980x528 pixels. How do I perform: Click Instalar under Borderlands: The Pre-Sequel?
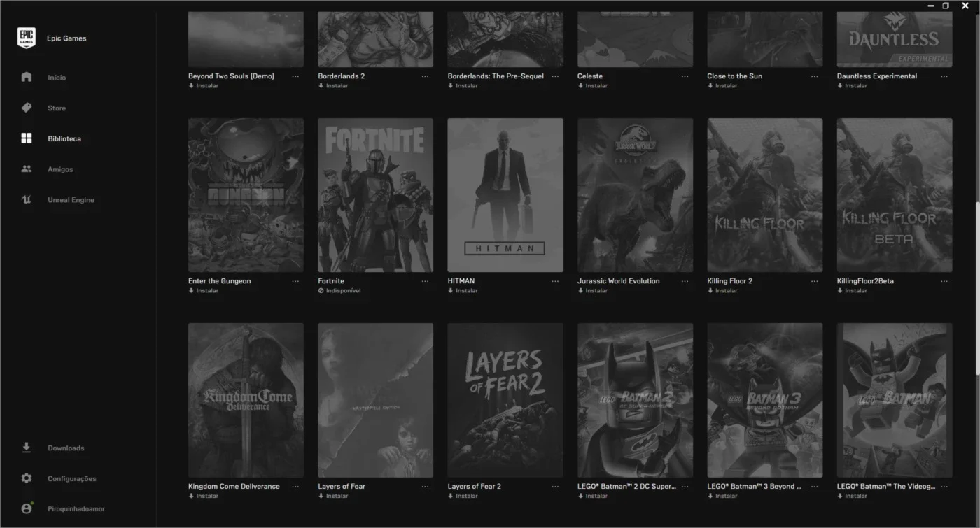point(467,85)
